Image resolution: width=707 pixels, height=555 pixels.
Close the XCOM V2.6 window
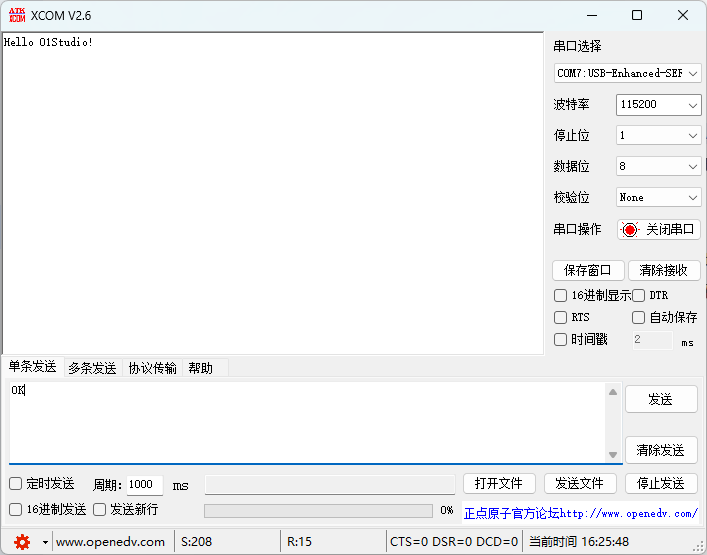coord(683,15)
